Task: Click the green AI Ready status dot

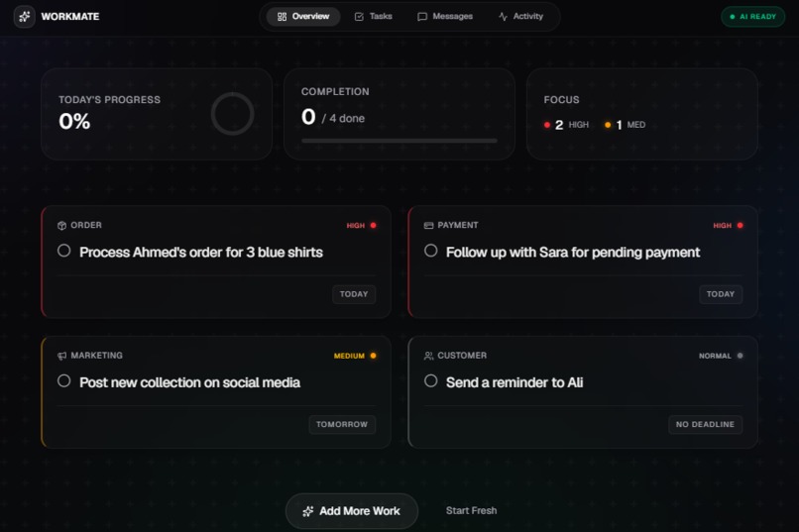Action: (x=733, y=17)
